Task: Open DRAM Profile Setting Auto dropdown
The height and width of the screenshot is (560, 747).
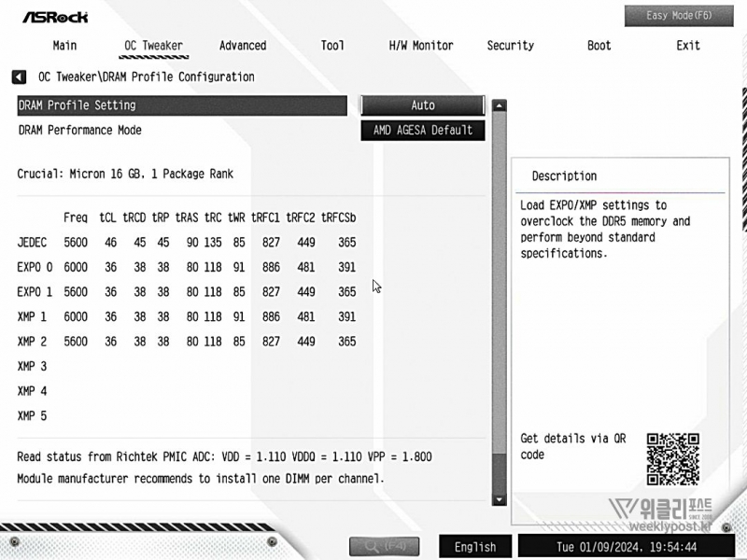Action: click(x=423, y=105)
